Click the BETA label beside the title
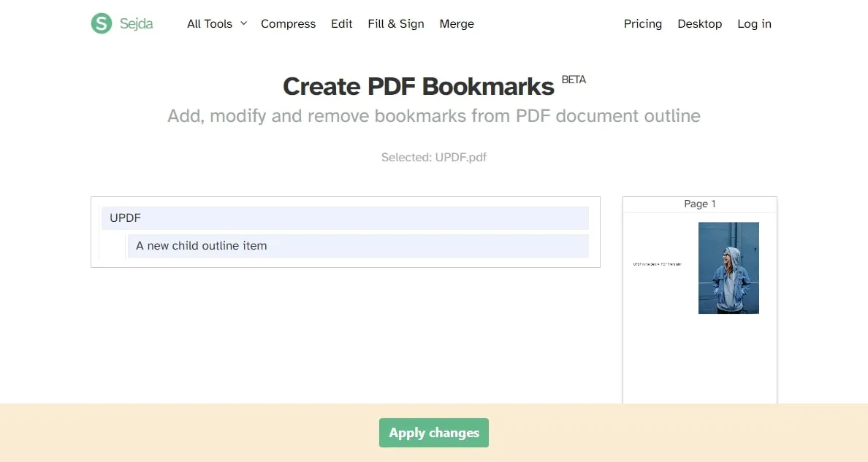 point(574,80)
